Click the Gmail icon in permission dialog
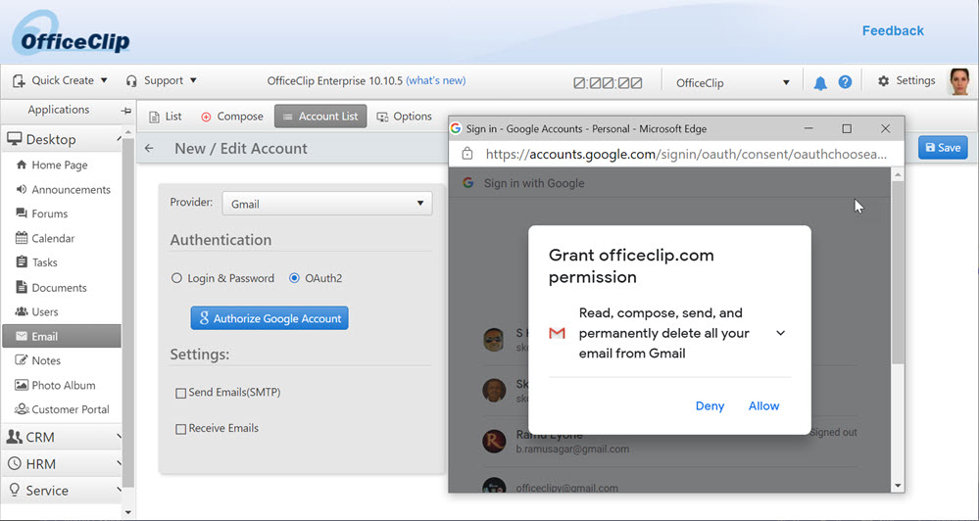This screenshot has width=980, height=521. coord(557,334)
